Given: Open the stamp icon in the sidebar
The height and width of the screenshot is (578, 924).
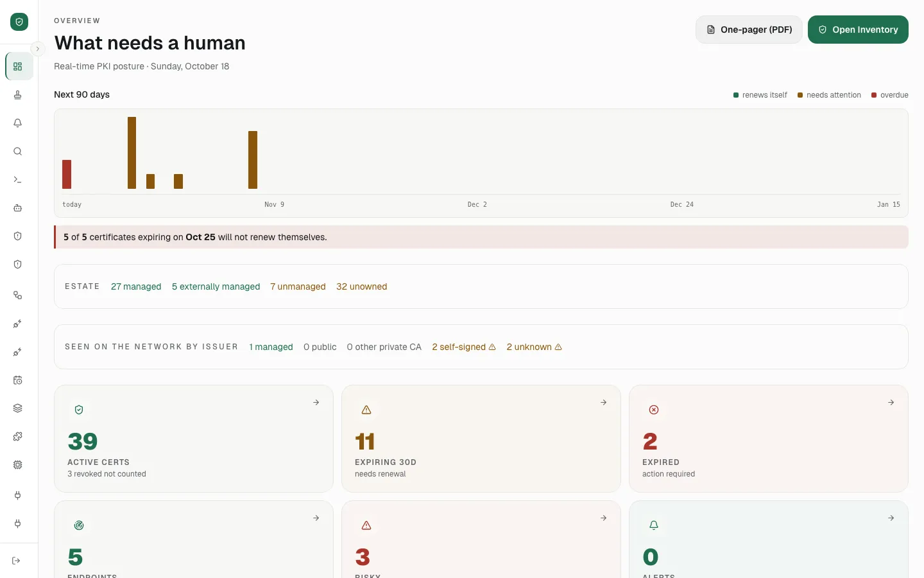Looking at the screenshot, I should pos(18,95).
